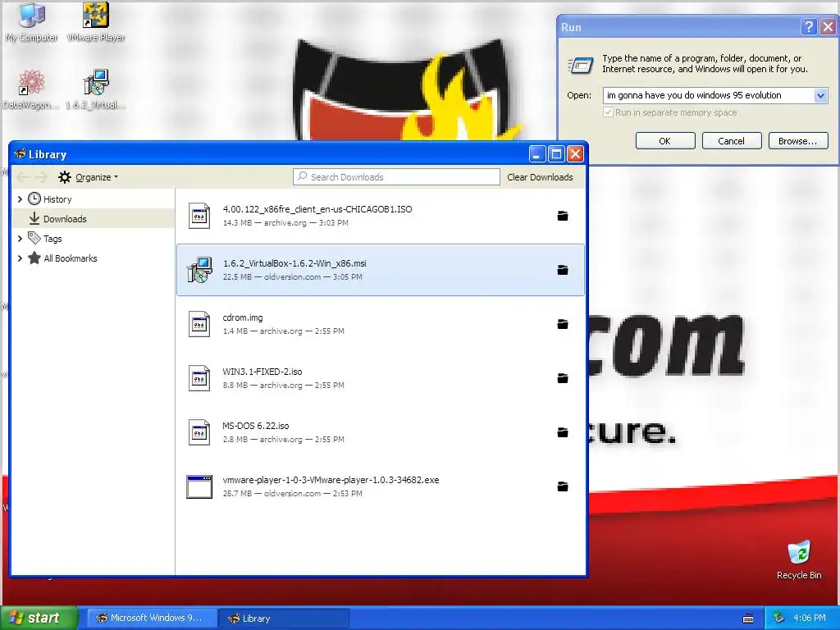Open the Recycle Bin
The width and height of the screenshot is (840, 630).
click(x=799, y=560)
